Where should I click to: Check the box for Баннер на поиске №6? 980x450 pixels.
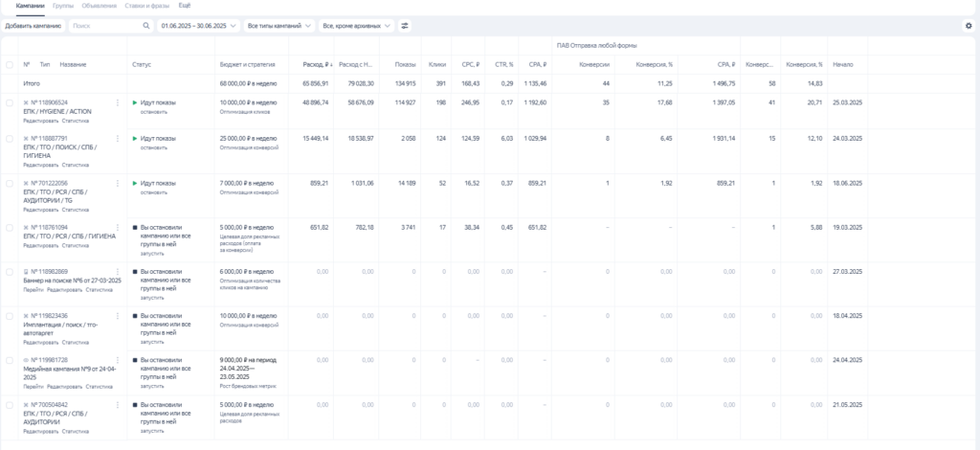(10, 272)
